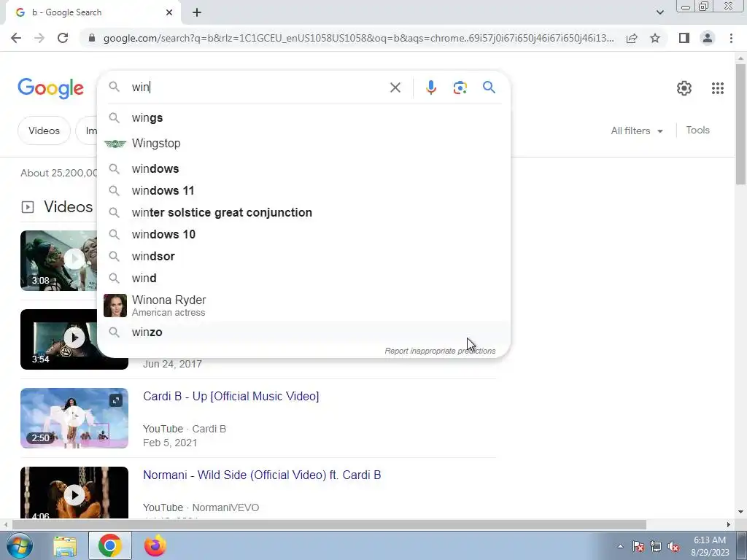
Task: Open the tab search chevron
Action: (659, 12)
